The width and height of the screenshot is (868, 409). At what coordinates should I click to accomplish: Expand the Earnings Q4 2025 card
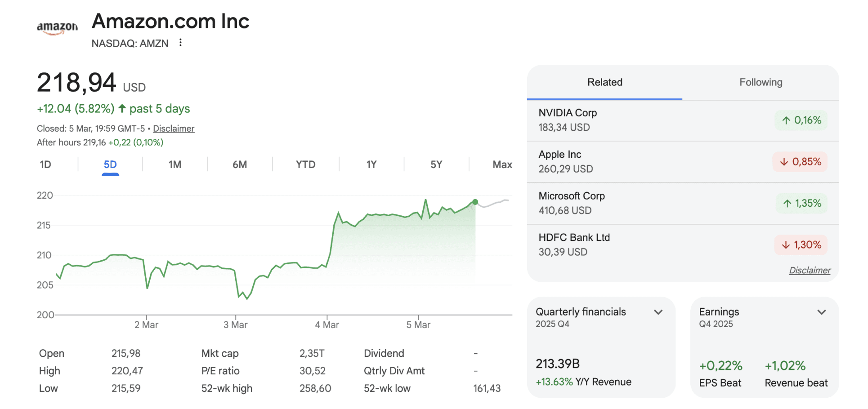coord(821,312)
